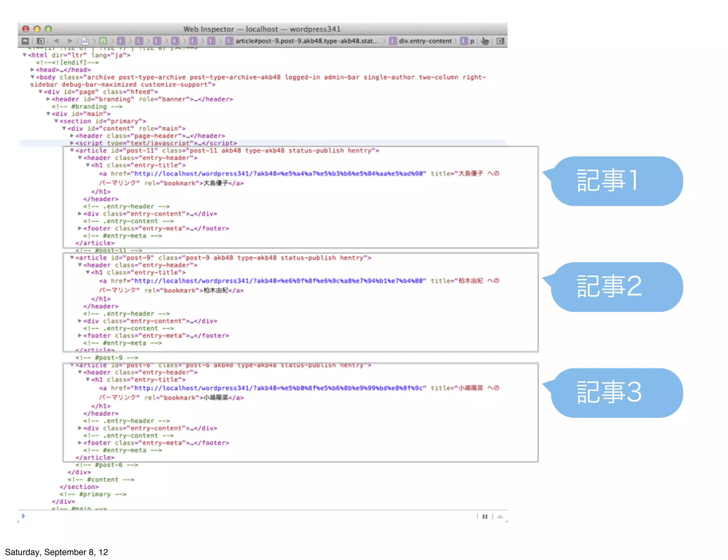Viewport: 728px width, 560px height.
Task: Toggle the navigation sidebar icon
Action: (x=41, y=41)
